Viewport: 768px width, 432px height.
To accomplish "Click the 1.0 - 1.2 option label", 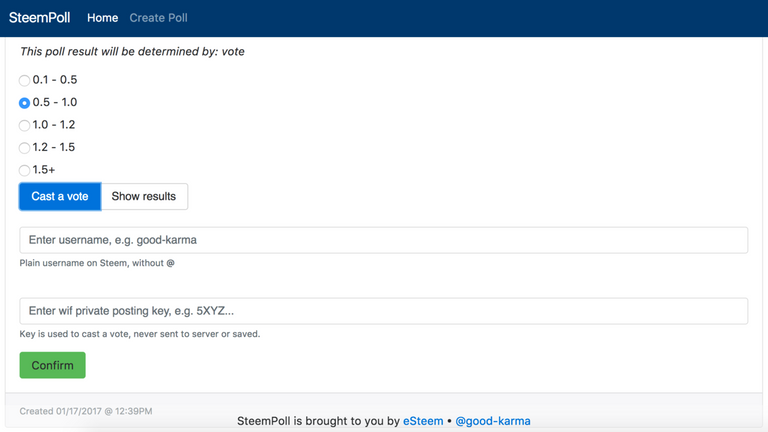I will [54, 125].
